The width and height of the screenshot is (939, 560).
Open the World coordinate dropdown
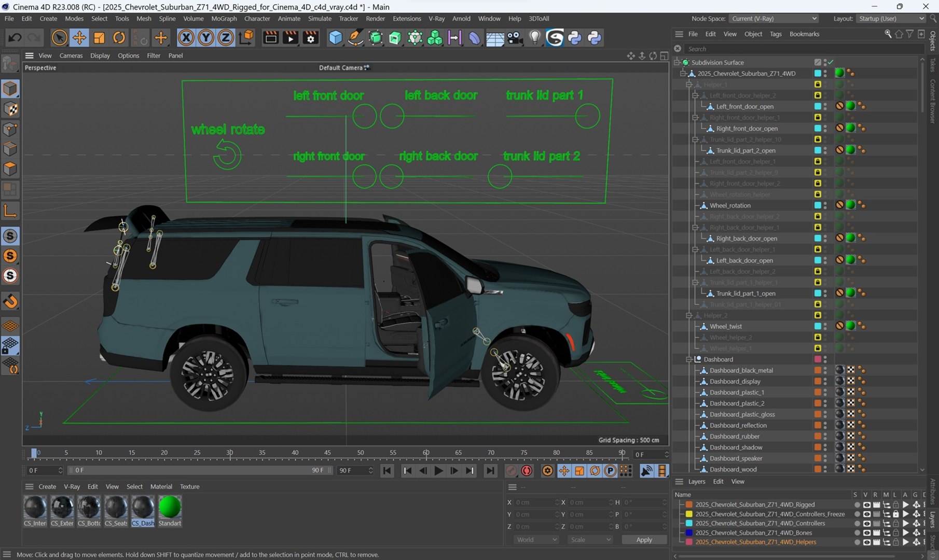click(x=536, y=540)
